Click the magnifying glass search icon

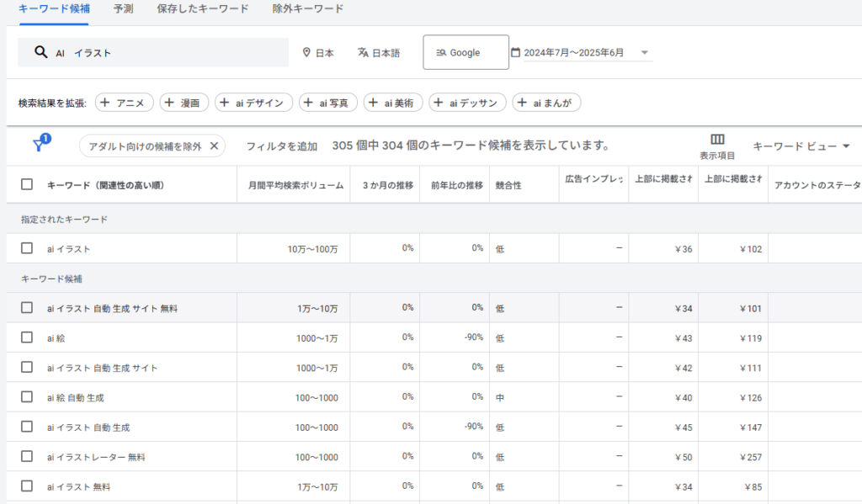click(40, 52)
